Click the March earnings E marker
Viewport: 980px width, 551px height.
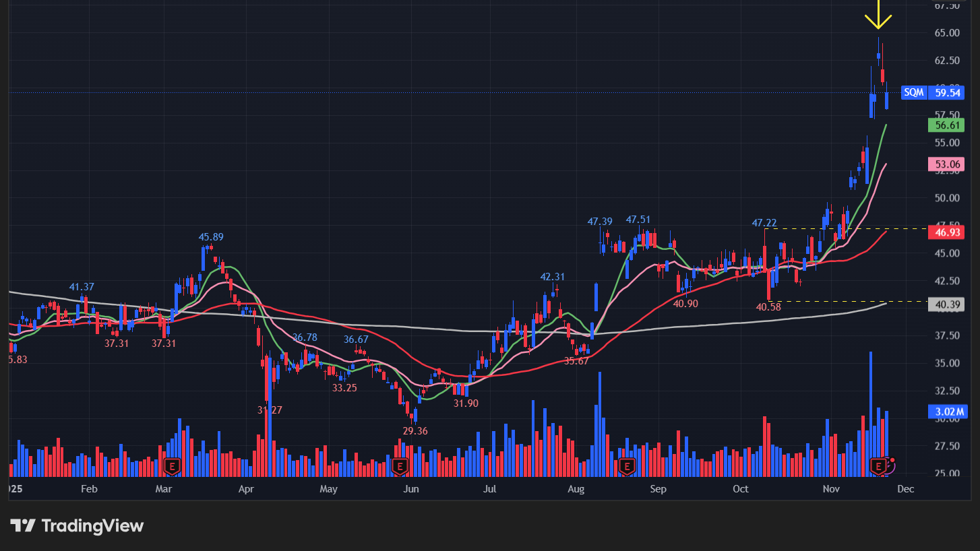(x=173, y=465)
